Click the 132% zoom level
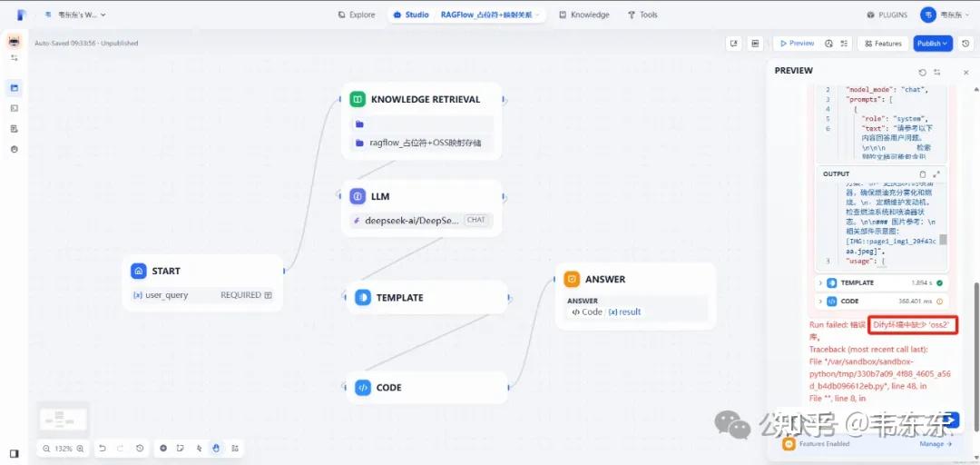 click(64, 448)
